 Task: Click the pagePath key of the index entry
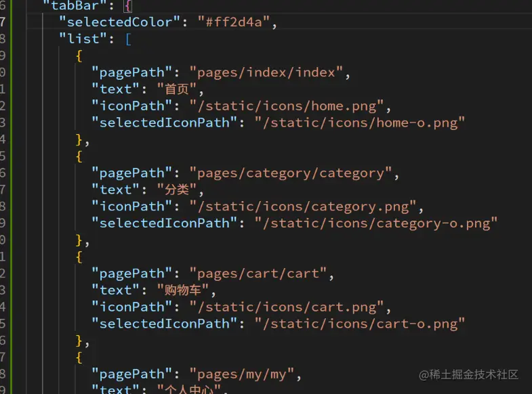[132, 72]
